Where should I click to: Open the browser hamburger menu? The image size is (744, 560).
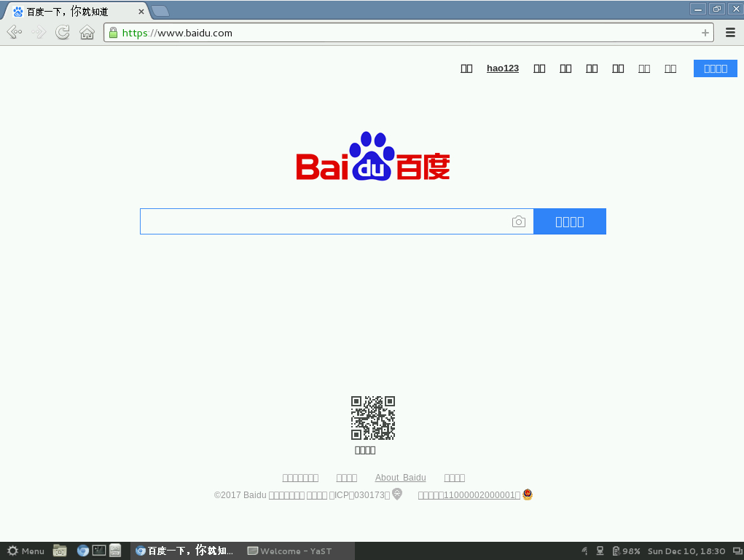[731, 32]
